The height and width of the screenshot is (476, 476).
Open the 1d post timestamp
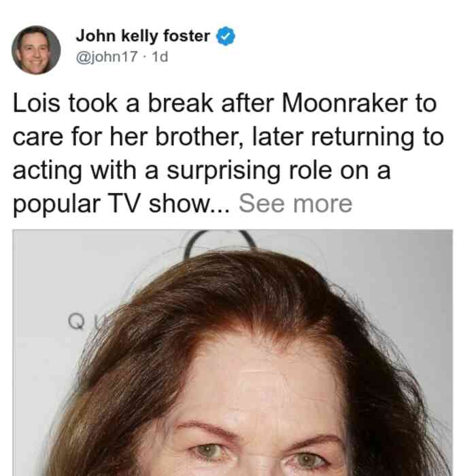click(x=160, y=56)
